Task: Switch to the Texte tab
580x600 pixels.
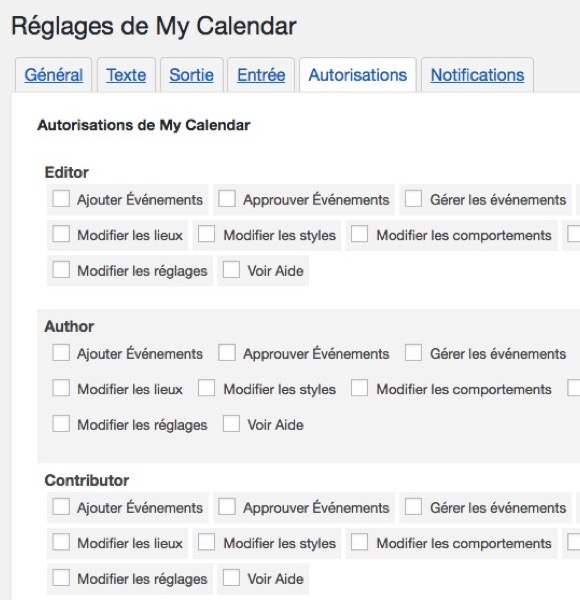Action: 126,75
